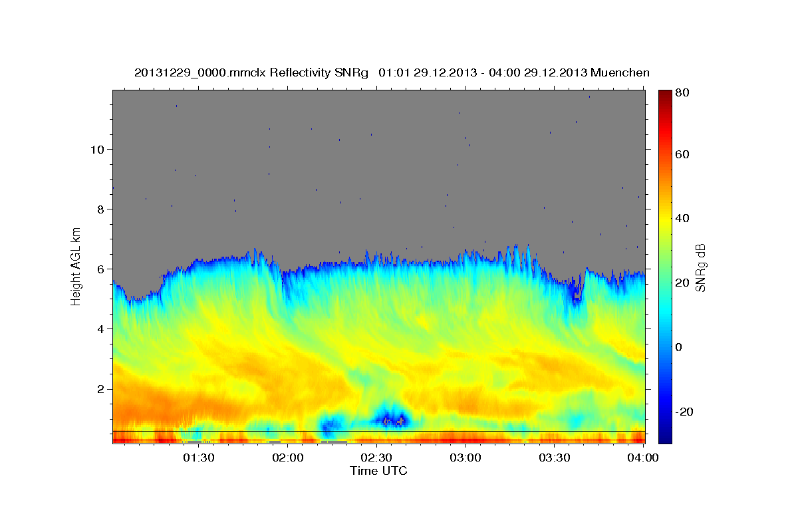Click the dark blue bottom of the colorbar
The image size is (798, 532).
coord(665,436)
